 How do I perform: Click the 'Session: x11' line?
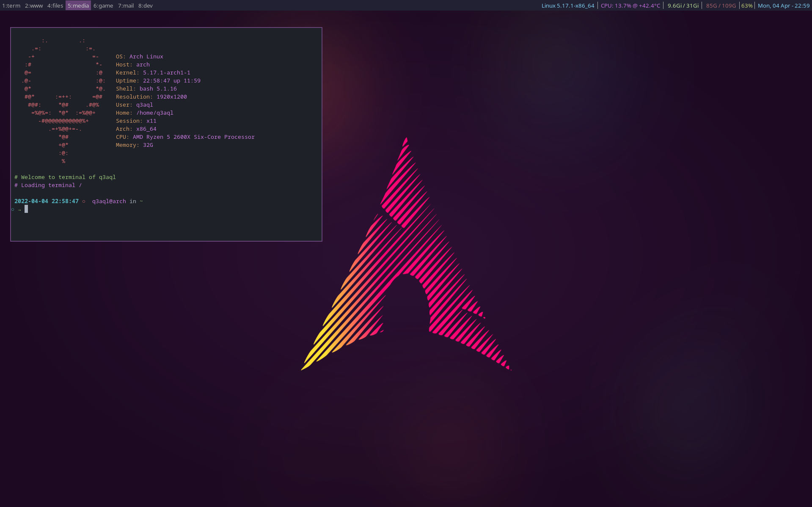coord(136,121)
